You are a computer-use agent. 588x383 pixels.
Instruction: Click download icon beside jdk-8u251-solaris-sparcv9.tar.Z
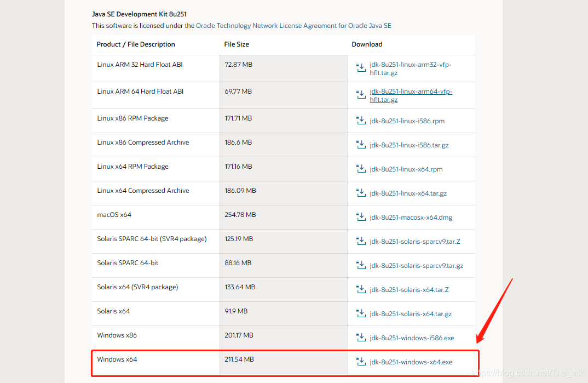click(361, 241)
